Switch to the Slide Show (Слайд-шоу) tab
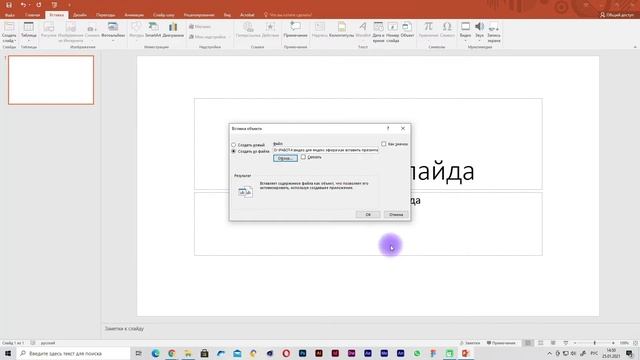640x360 pixels. (x=164, y=15)
